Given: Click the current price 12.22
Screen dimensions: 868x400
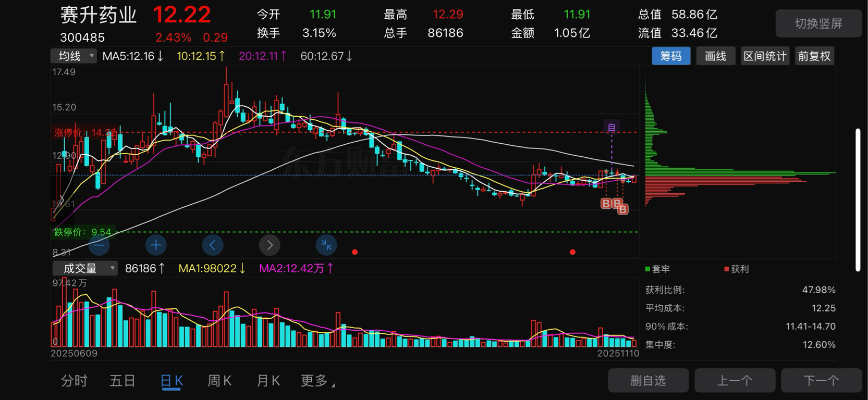Looking at the screenshot, I should pos(182,15).
